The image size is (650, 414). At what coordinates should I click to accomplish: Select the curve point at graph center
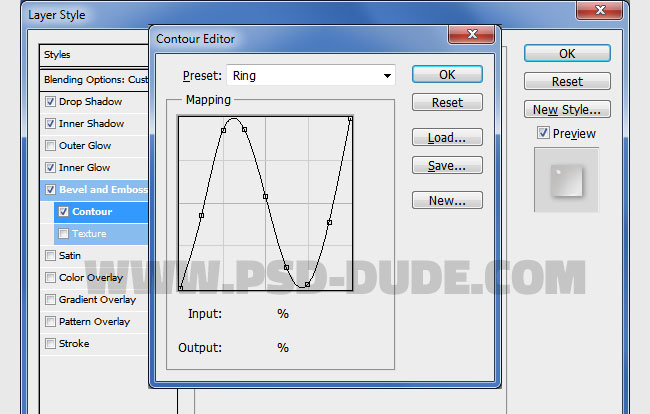265,196
